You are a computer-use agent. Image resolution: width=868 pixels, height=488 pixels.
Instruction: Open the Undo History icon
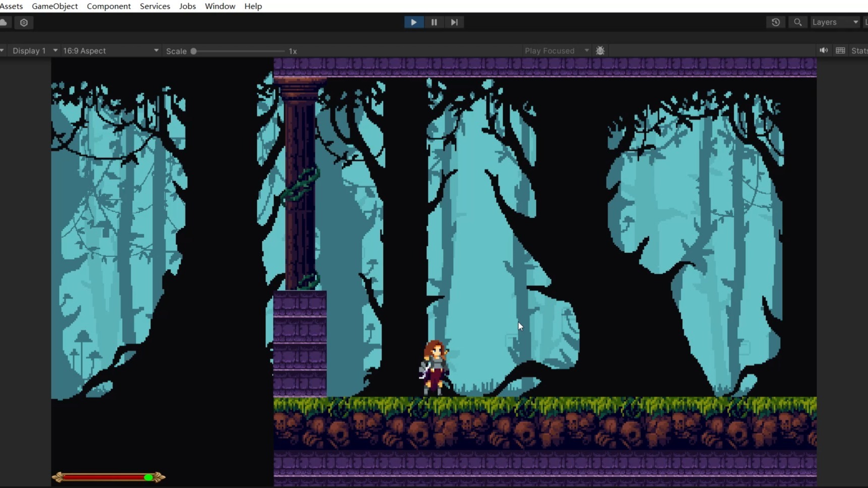point(776,22)
